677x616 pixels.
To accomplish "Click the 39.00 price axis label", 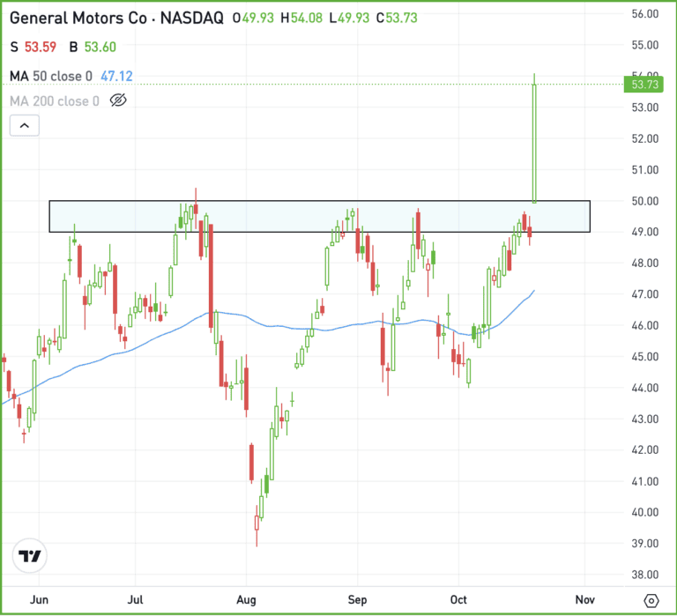I will (645, 544).
